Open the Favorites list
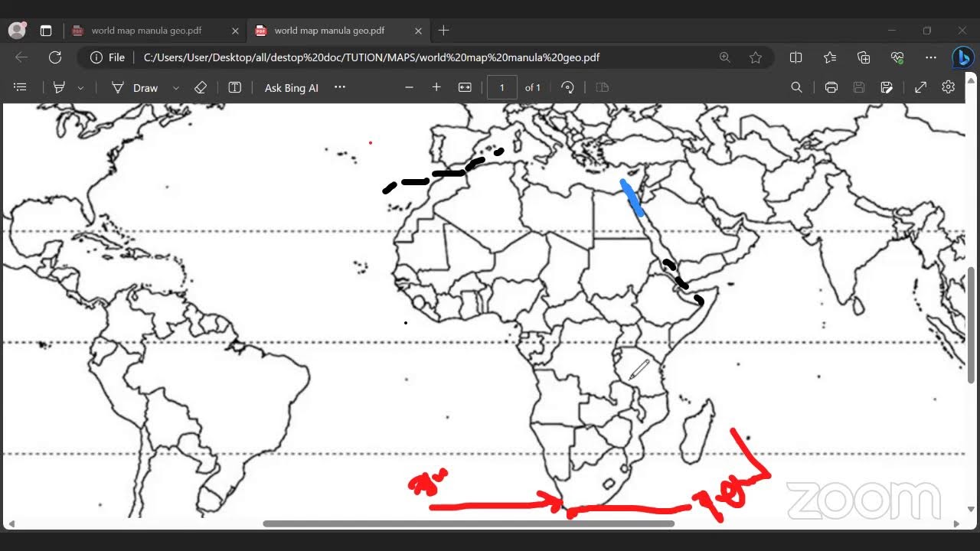The height and width of the screenshot is (551, 980). tap(830, 57)
